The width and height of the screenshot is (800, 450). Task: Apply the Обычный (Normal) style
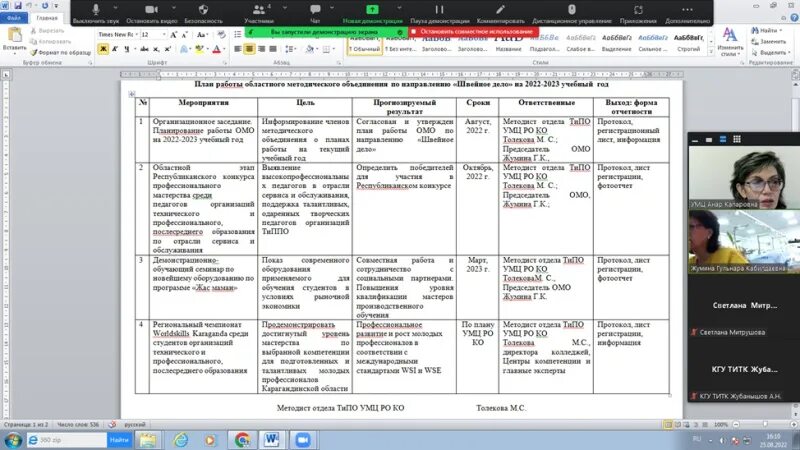[364, 43]
